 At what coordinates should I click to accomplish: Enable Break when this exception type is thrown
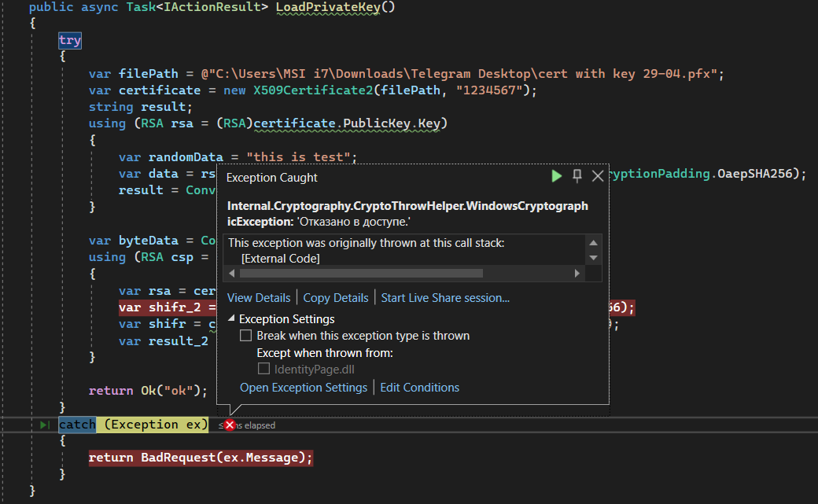(246, 335)
